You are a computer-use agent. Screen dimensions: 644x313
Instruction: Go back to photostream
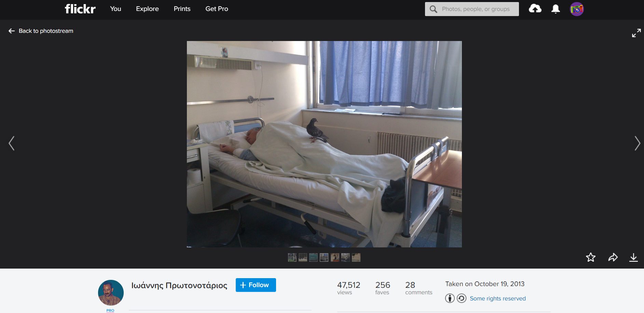(41, 31)
